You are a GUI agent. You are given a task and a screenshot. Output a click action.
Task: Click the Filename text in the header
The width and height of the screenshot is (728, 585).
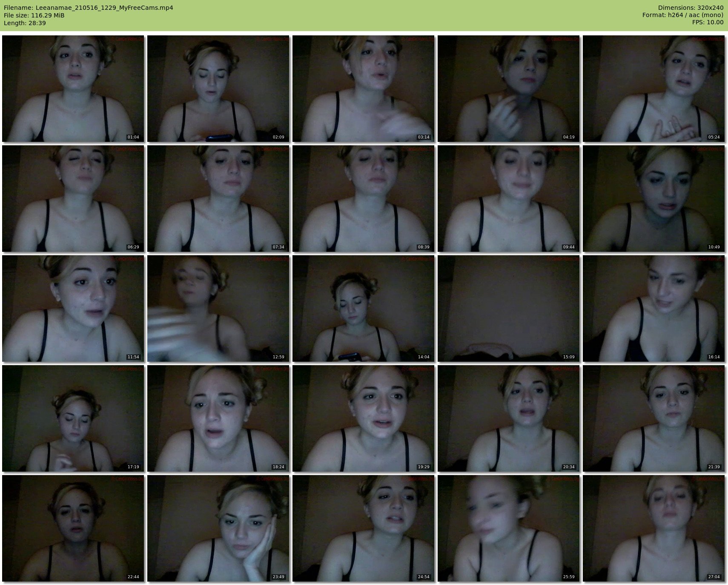point(89,8)
